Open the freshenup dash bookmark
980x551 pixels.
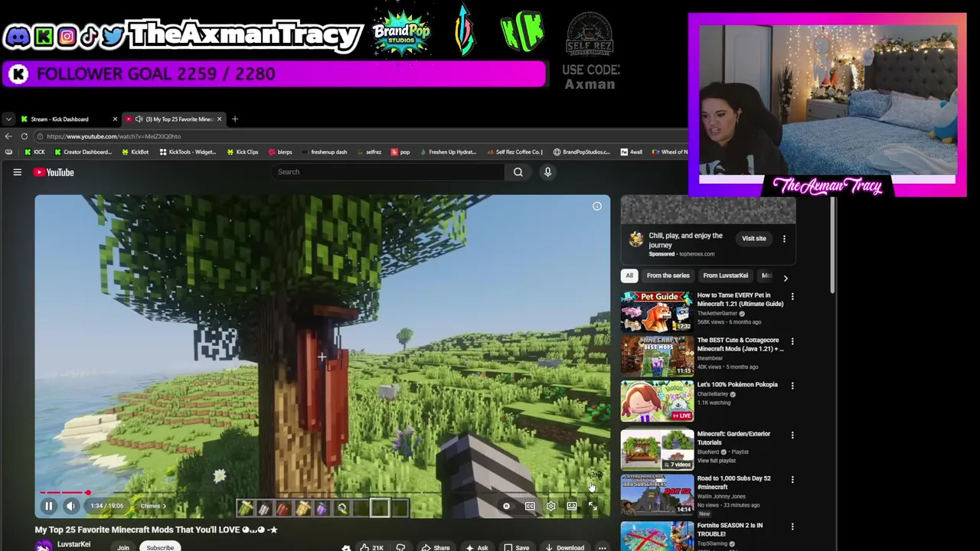324,152
